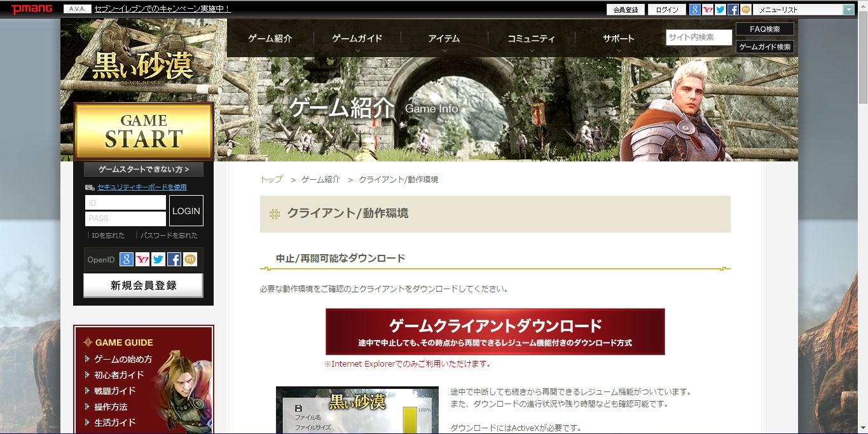Click the Pmang logo
The height and width of the screenshot is (434, 868).
(32, 9)
